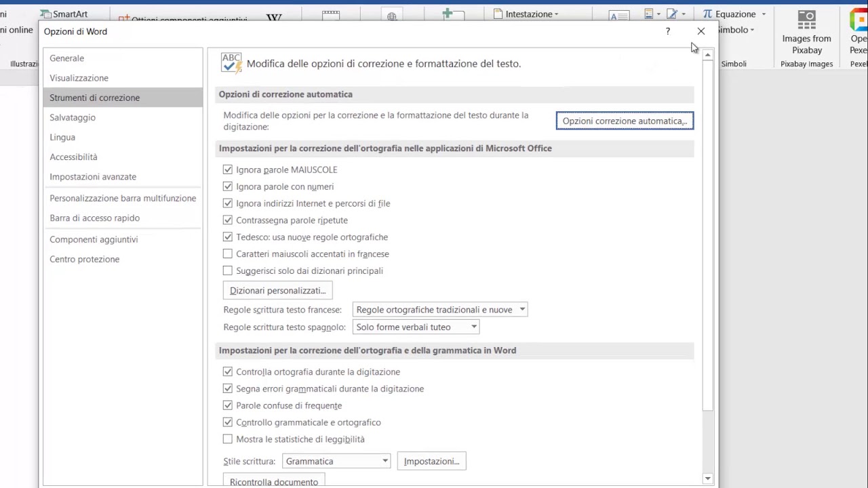Viewport: 868px width, 488px height.
Task: Enable Suggerisci solo dai dizionari principali
Action: point(228,270)
